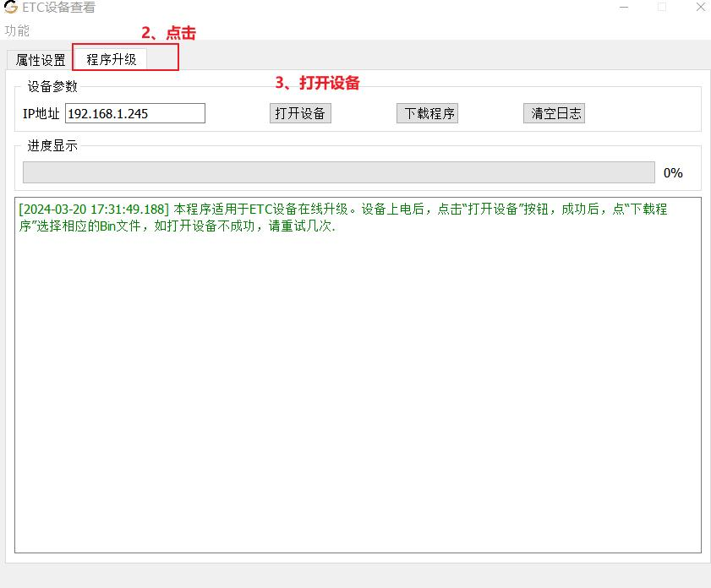Screen dimensions: 711x588
Task: Close the ETC设备查看 window
Action: pyautogui.click(x=701, y=8)
